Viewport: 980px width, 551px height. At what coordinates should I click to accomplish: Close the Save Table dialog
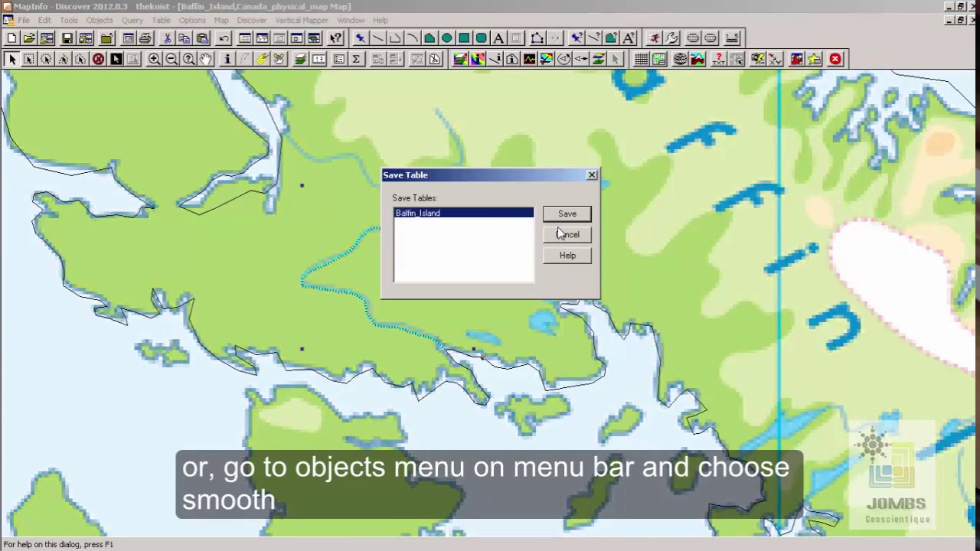click(592, 175)
